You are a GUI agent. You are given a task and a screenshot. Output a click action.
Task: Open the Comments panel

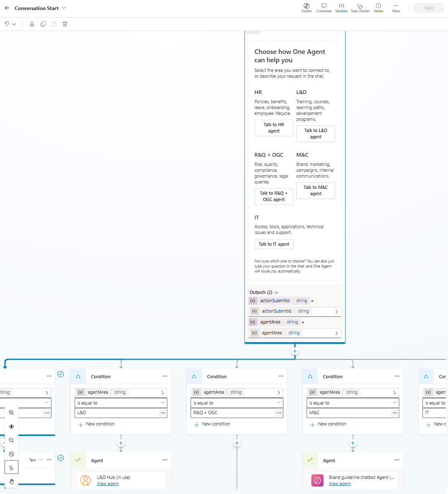click(324, 8)
